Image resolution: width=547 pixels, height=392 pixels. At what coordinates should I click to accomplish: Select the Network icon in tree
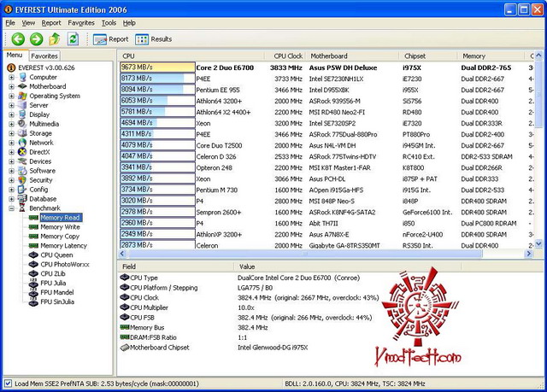pyautogui.click(x=23, y=143)
